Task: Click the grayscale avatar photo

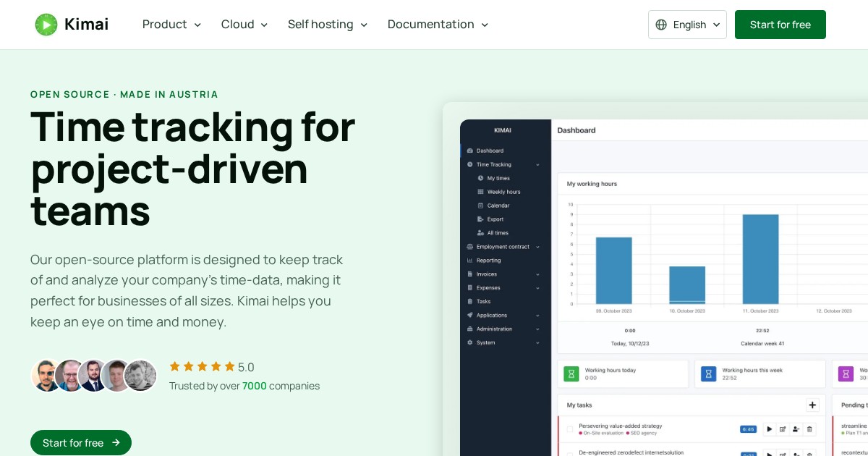Action: pyautogui.click(x=140, y=376)
